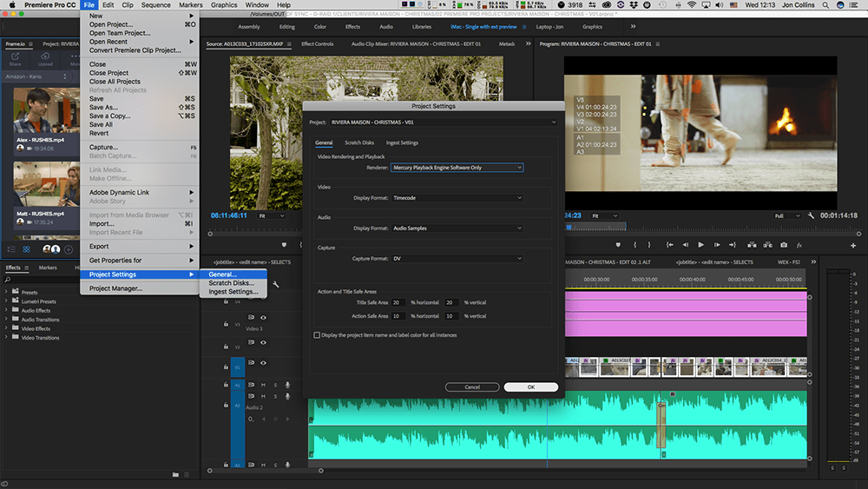Switch to the Scratch Disks tab
Image resolution: width=868 pixels, height=489 pixels.
[x=359, y=142]
